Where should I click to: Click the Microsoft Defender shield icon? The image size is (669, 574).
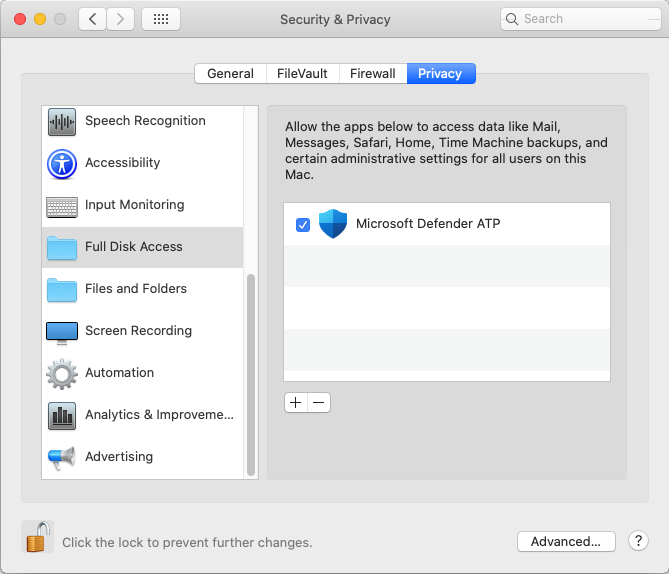(x=333, y=224)
